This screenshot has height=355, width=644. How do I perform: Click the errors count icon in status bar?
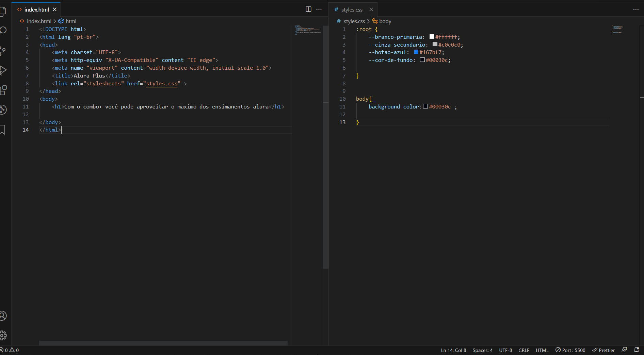click(x=4, y=350)
